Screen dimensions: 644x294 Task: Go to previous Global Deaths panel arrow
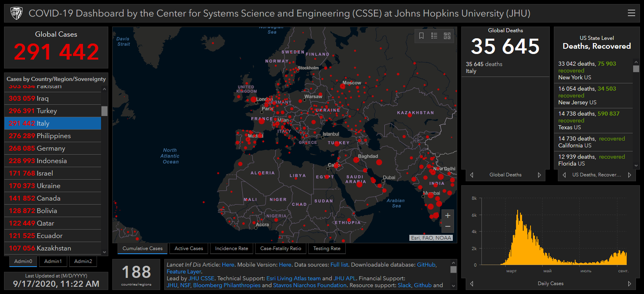(472, 175)
